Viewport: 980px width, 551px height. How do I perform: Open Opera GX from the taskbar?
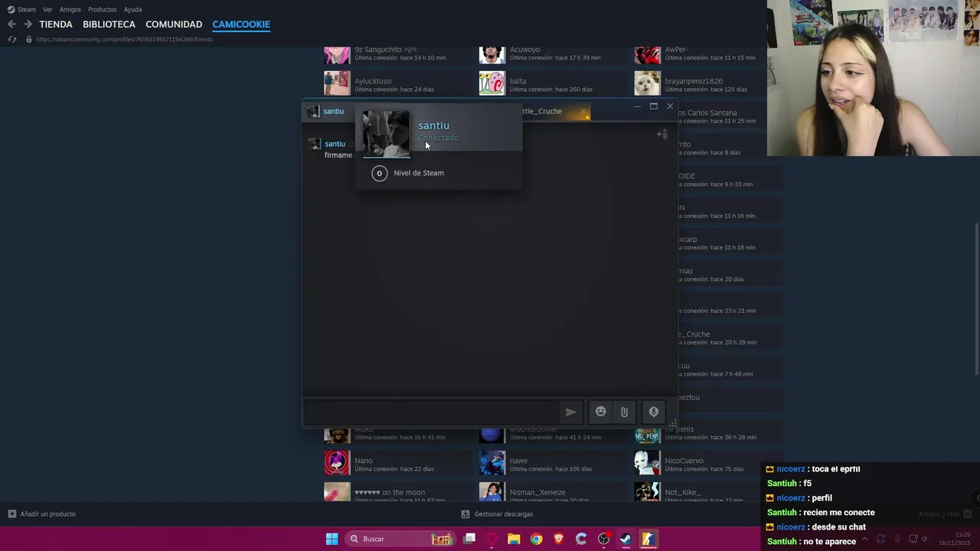click(492, 539)
